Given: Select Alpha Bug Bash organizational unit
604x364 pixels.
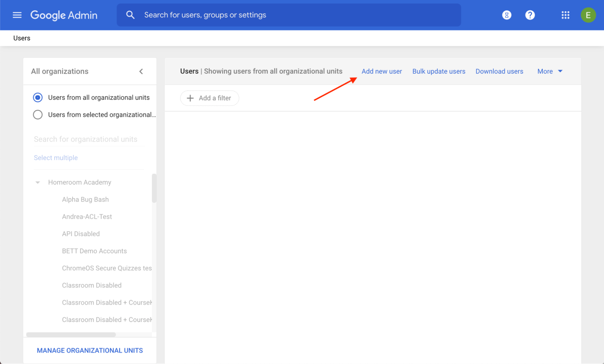Looking at the screenshot, I should click(x=85, y=199).
